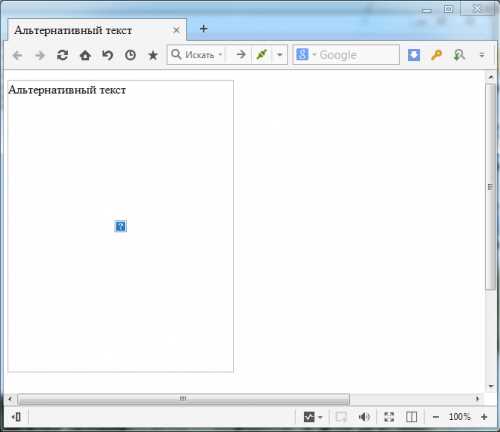
Task: Click the horizontal scrollbar right arrow
Action: click(477, 399)
